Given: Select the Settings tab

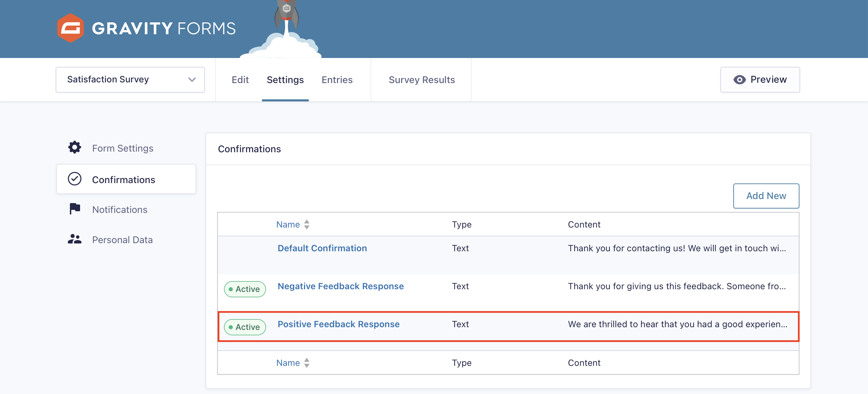Looking at the screenshot, I should pyautogui.click(x=285, y=80).
